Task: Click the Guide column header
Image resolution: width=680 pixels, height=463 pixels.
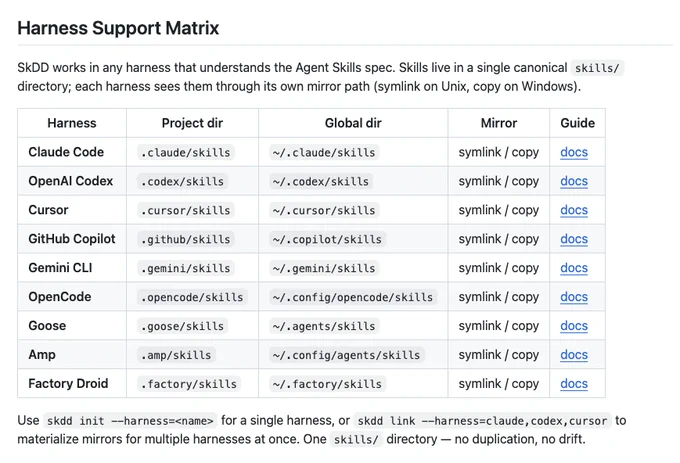Action: coord(577,123)
